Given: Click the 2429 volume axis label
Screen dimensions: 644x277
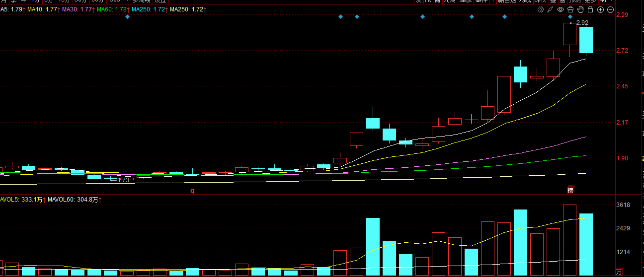Looking at the screenshot, I should point(623,228).
